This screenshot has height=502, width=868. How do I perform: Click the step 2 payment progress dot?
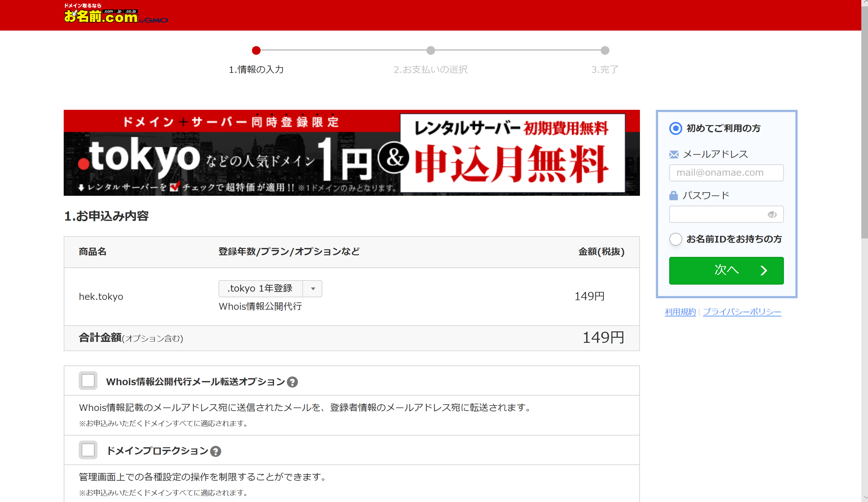pyautogui.click(x=431, y=51)
